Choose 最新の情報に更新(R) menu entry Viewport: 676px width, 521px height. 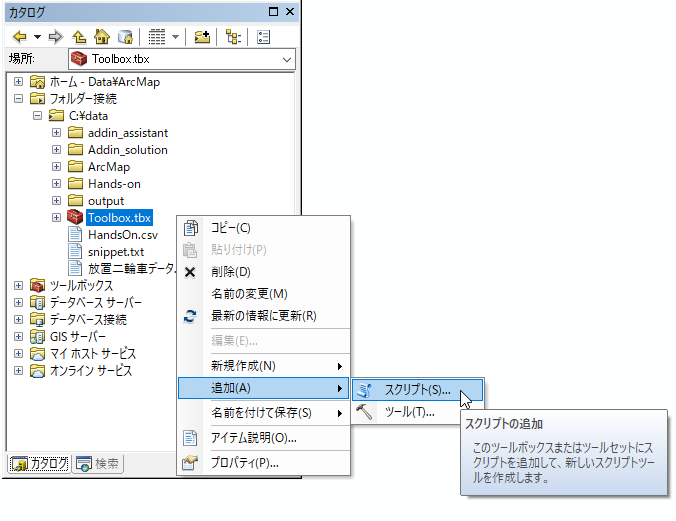pos(263,316)
